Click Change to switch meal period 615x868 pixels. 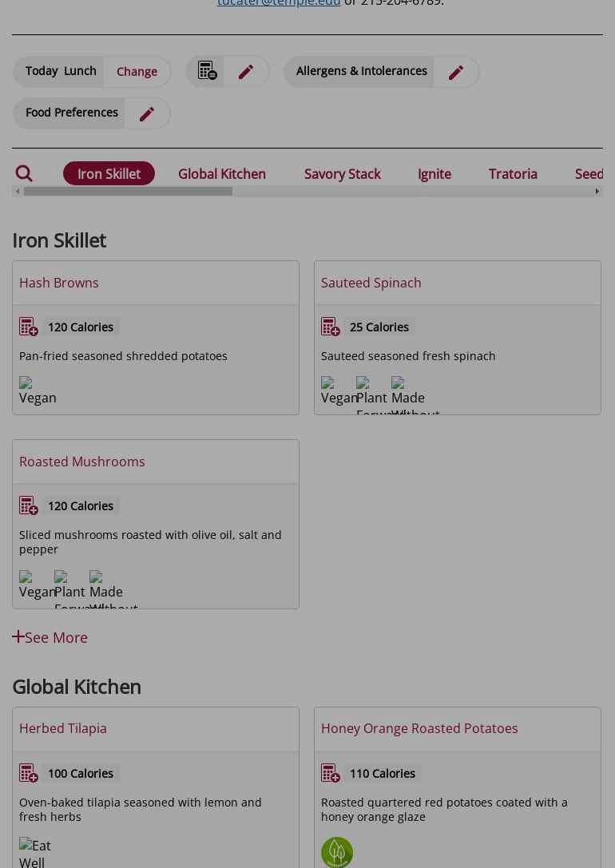click(x=137, y=72)
